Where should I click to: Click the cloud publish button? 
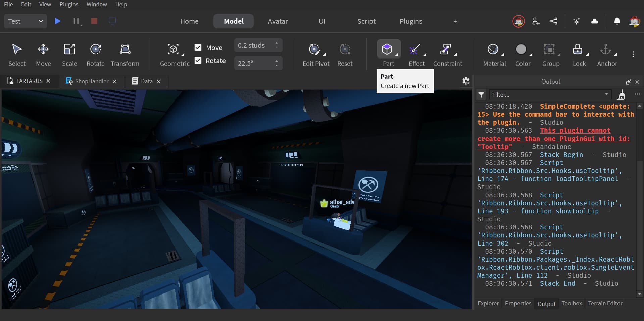[x=594, y=21]
